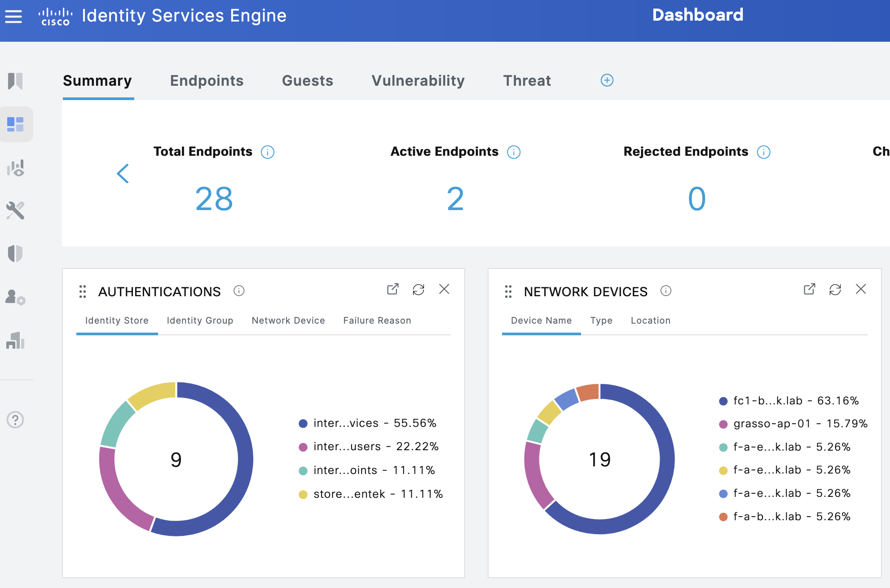Switch to the Device Name tab
The width and height of the screenshot is (890, 588).
point(541,320)
